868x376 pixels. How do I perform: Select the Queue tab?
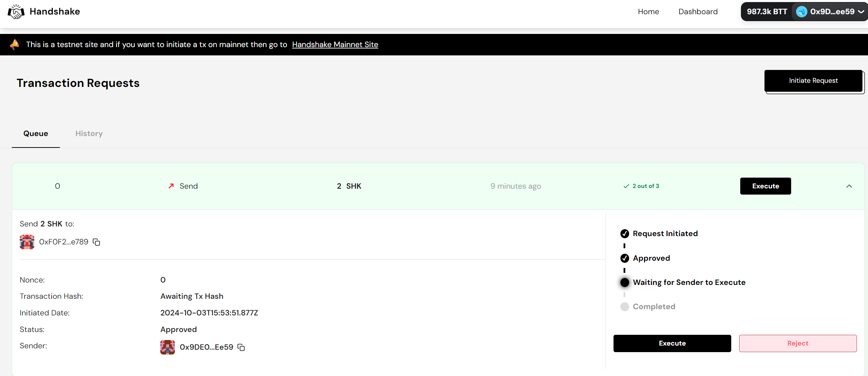pyautogui.click(x=36, y=134)
